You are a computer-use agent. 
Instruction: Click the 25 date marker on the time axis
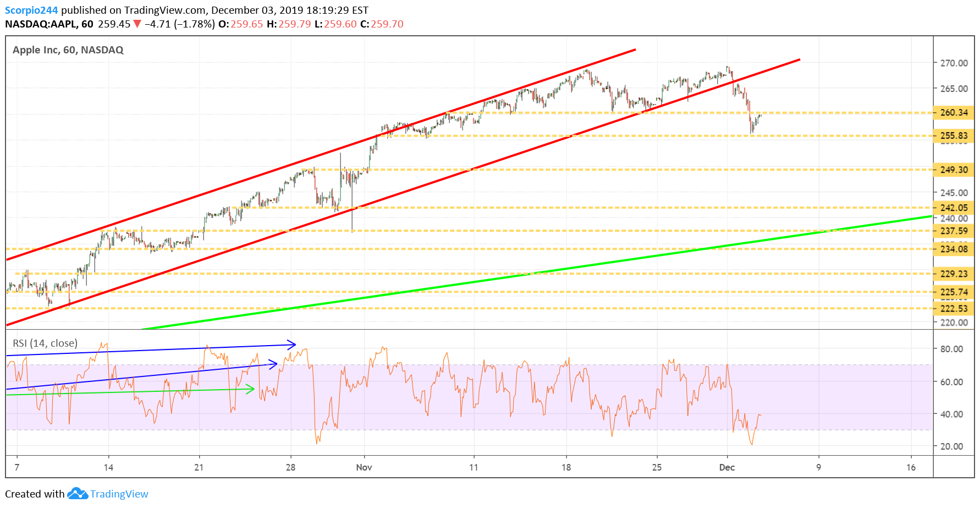657,467
